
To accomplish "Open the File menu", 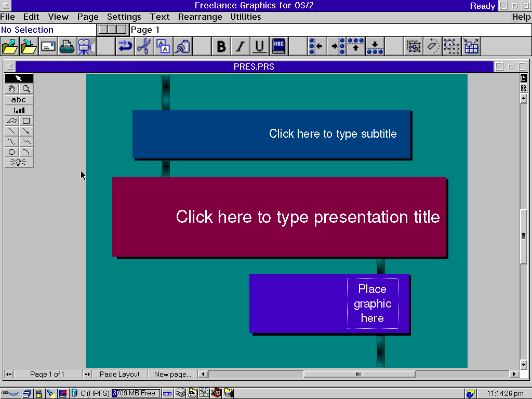I will pos(7,17).
